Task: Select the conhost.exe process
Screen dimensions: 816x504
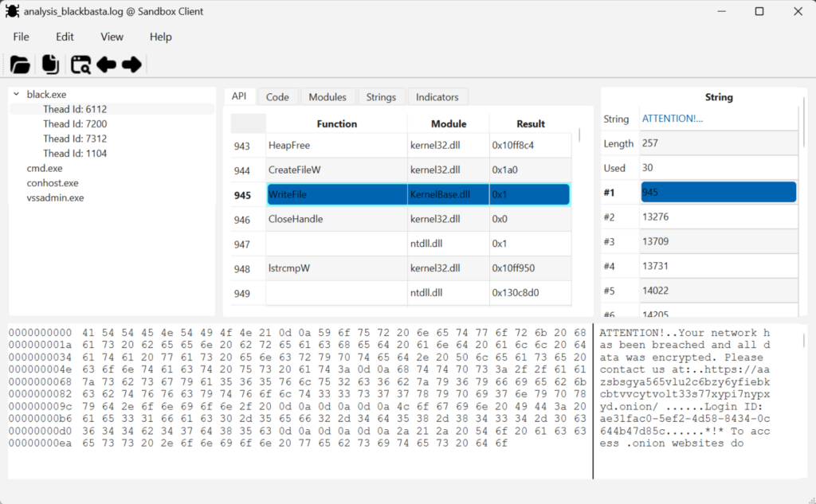Action: (53, 183)
